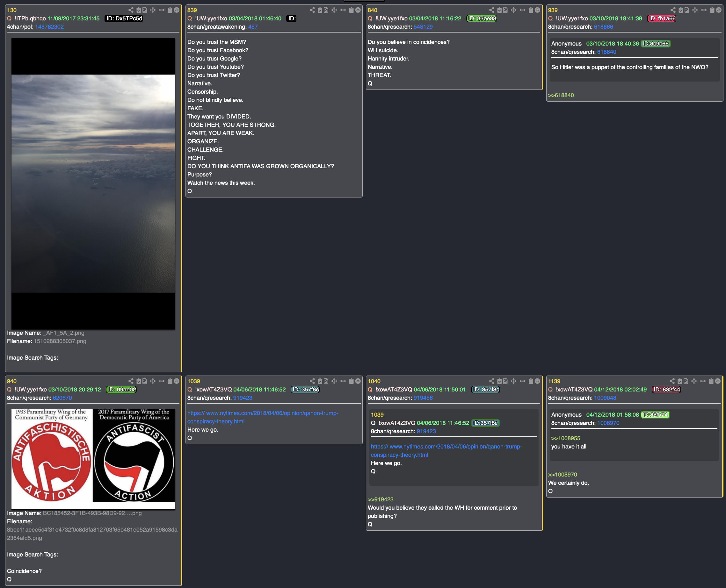Share post 1139 via share icon
Screen dimensions: 726x588
tap(672, 381)
